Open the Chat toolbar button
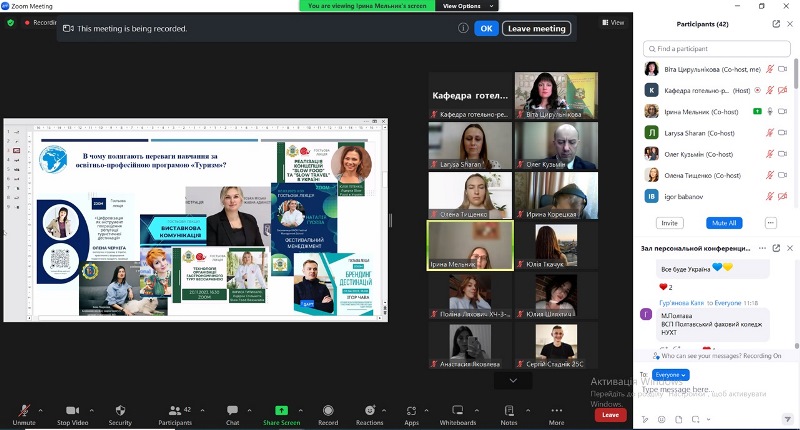Image resolution: width=800 pixels, height=430 pixels. [233, 415]
